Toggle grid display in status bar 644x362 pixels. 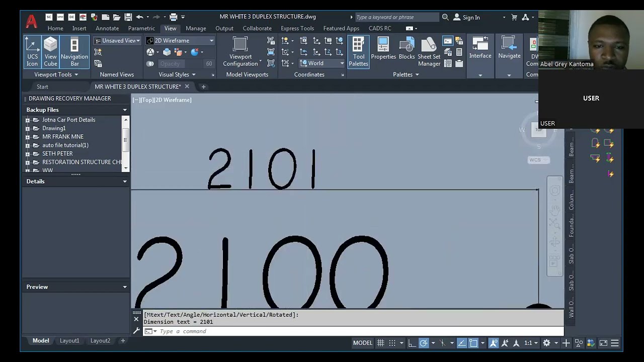click(381, 343)
